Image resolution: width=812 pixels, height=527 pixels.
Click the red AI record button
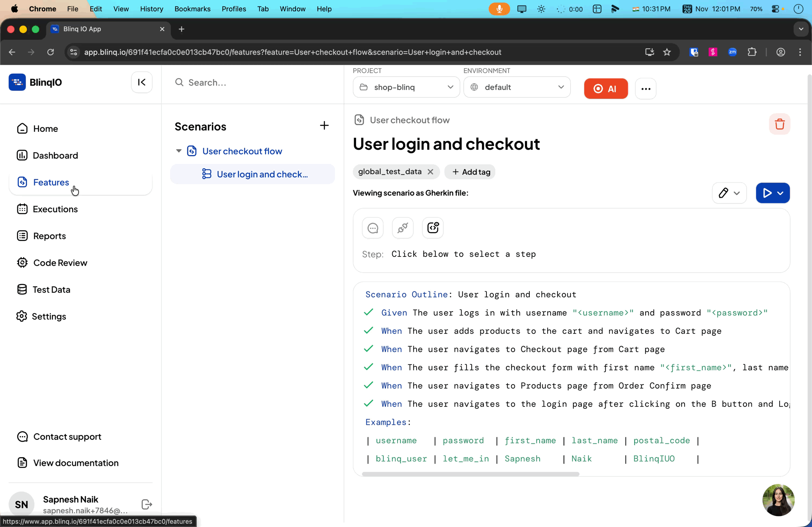(x=606, y=88)
